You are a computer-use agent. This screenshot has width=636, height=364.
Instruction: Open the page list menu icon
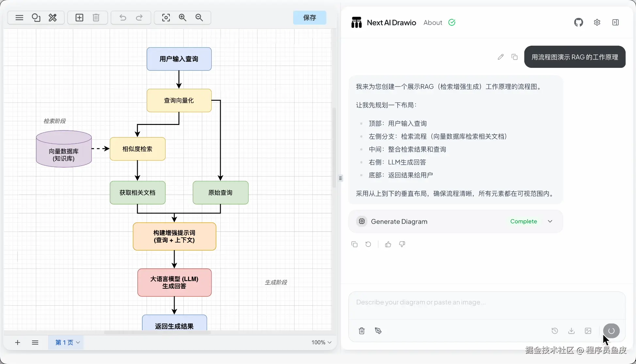click(35, 342)
